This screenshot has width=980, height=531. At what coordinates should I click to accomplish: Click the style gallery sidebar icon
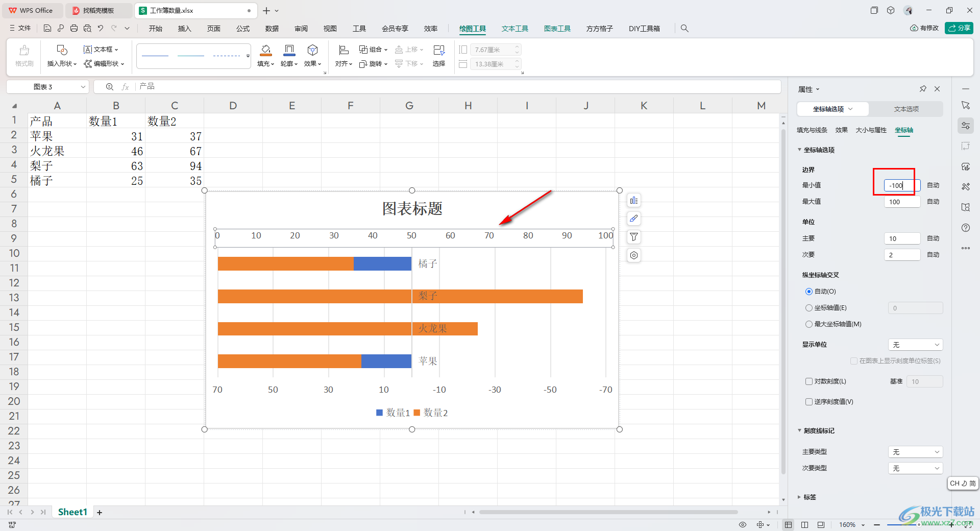pyautogui.click(x=966, y=166)
